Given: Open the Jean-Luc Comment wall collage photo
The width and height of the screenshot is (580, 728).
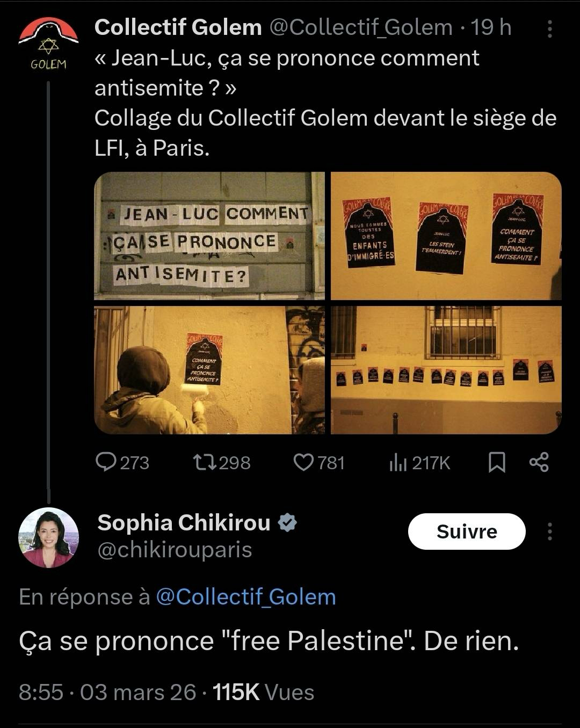Looking at the screenshot, I should click(209, 236).
